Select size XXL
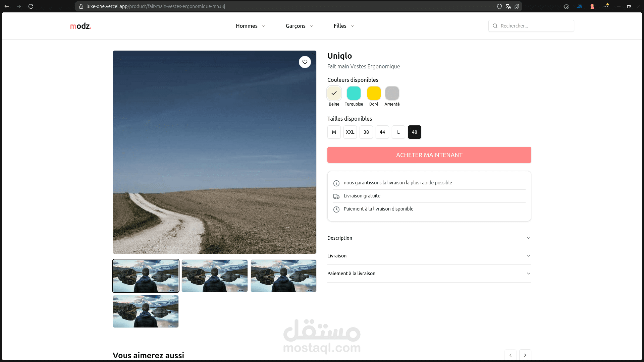The height and width of the screenshot is (362, 644). pyautogui.click(x=350, y=132)
